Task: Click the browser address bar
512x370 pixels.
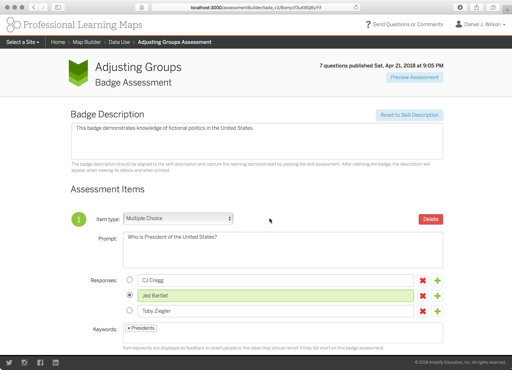Action: point(255,7)
